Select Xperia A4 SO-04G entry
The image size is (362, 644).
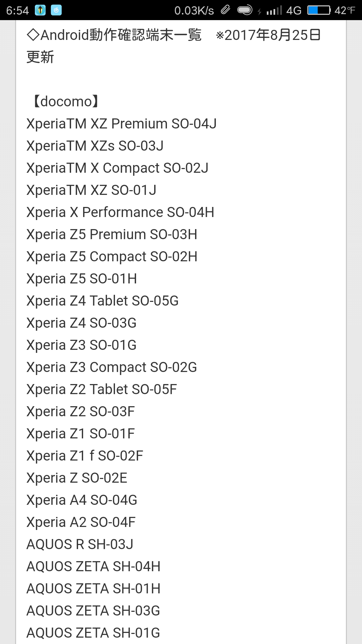(x=82, y=500)
